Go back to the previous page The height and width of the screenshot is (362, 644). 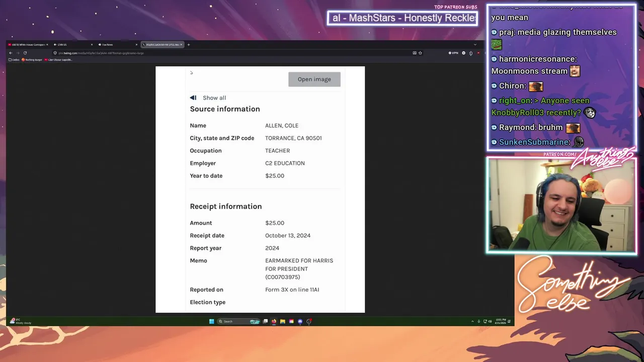pos(11,53)
